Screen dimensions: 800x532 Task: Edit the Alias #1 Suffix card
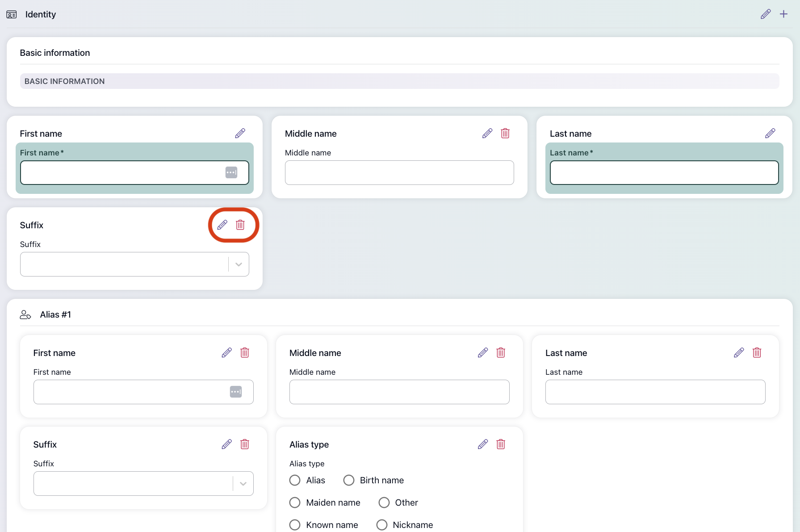click(x=227, y=444)
